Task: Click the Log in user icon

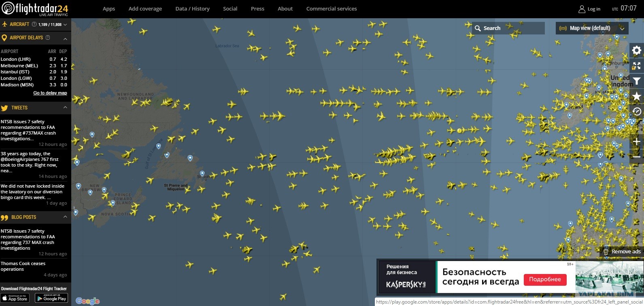Action: pyautogui.click(x=582, y=9)
